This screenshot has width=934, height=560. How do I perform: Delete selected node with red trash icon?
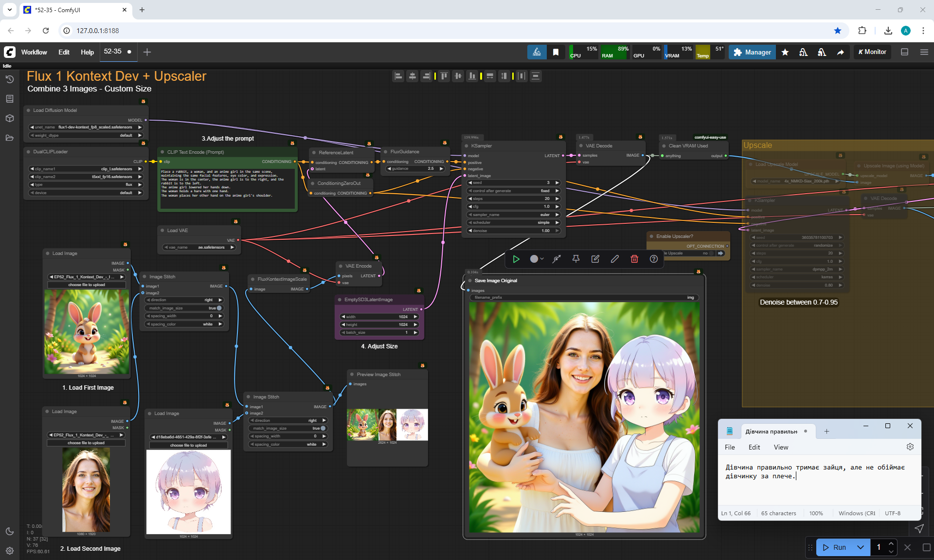(x=634, y=259)
